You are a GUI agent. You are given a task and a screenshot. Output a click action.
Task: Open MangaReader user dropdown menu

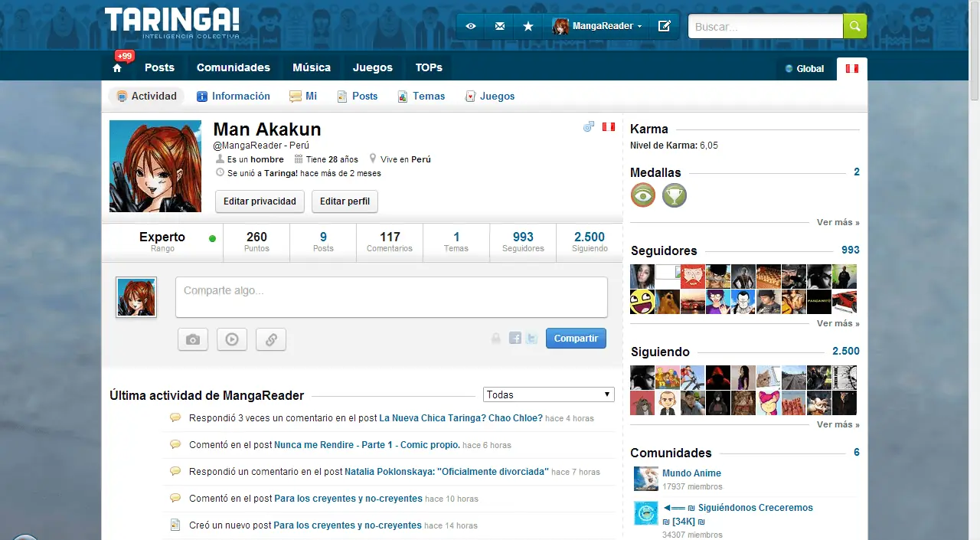tap(598, 26)
